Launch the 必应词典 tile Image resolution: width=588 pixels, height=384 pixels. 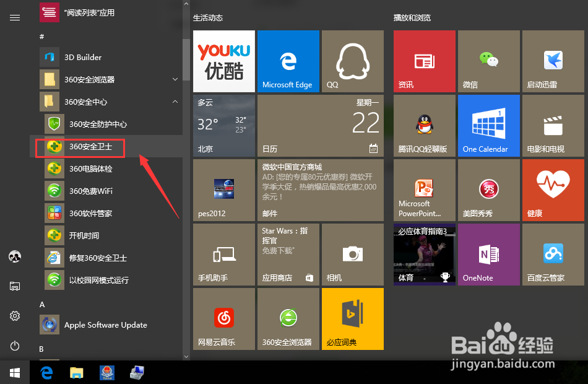tap(352, 318)
